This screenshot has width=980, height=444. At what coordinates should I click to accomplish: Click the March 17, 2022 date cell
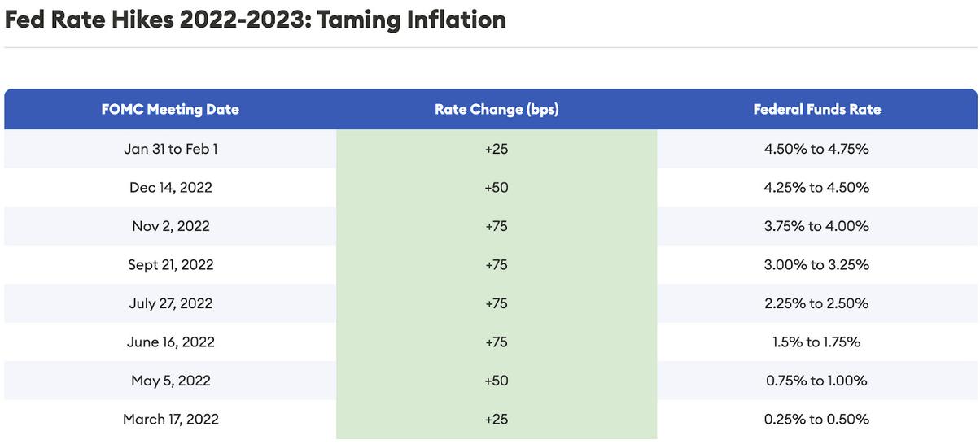[x=171, y=420]
